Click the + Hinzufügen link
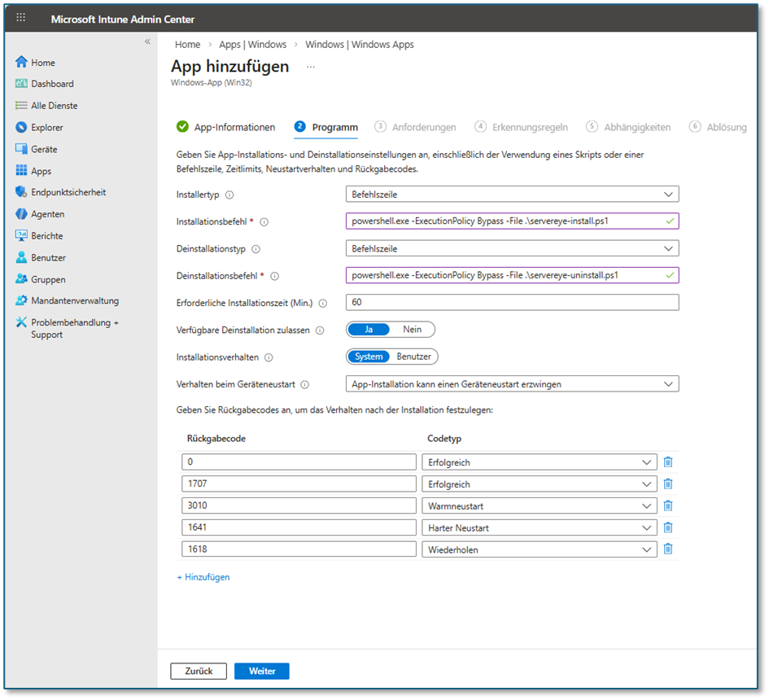Image resolution: width=769 pixels, height=700 pixels. (x=203, y=577)
